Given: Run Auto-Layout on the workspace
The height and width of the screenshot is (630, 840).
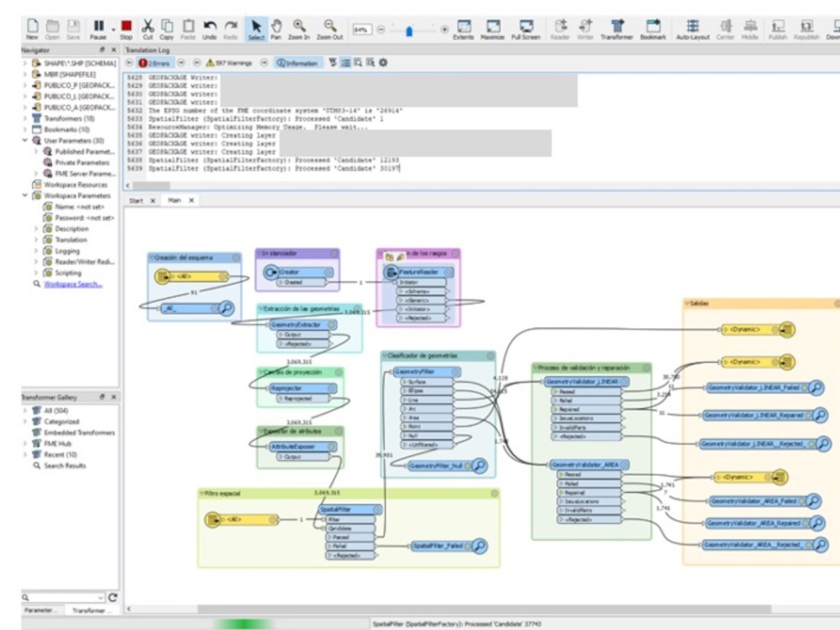Looking at the screenshot, I should click(693, 29).
